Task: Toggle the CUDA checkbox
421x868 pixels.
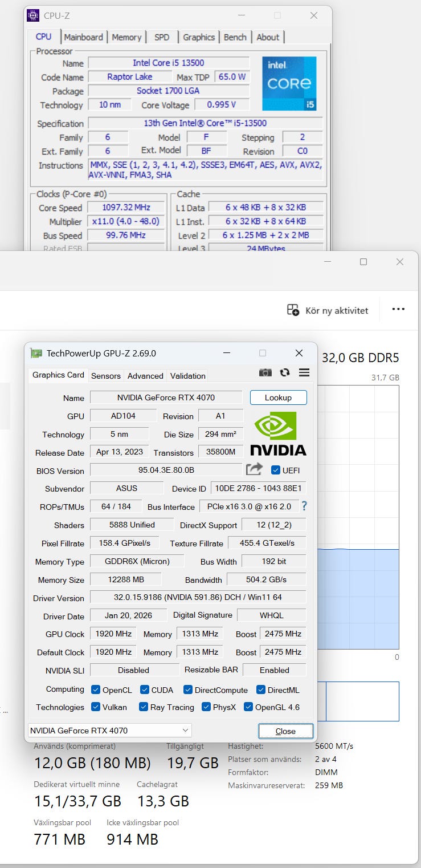Action: click(145, 689)
